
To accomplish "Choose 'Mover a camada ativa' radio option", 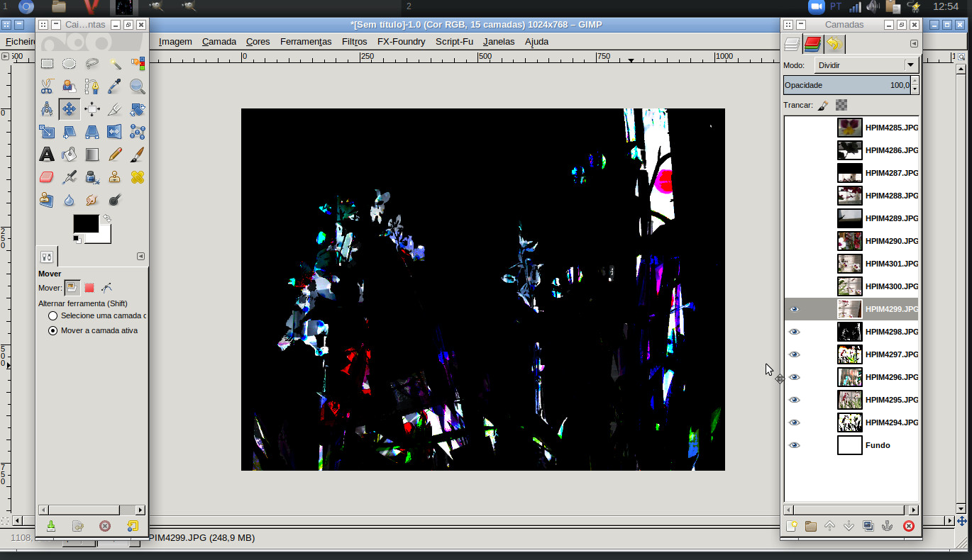I will [53, 330].
